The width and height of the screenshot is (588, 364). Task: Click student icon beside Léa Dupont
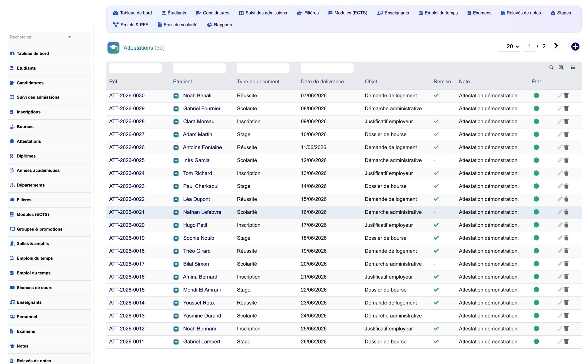(176, 199)
